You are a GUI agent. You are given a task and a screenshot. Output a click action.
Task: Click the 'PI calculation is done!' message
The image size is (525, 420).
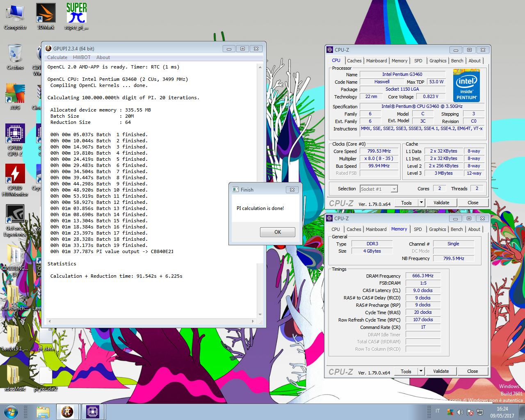pos(260,208)
